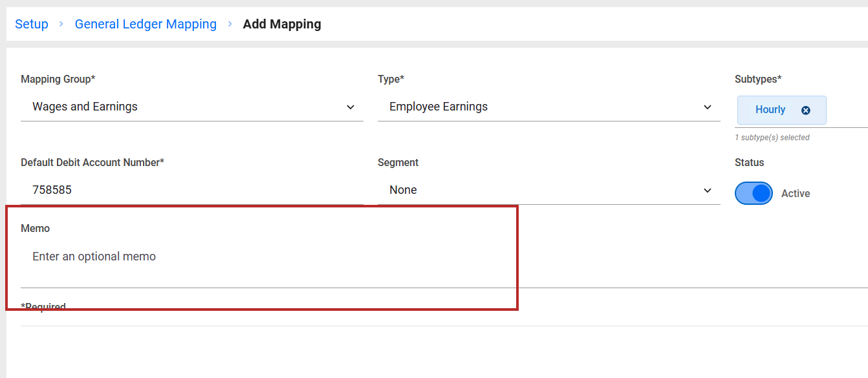Remove the Hourly subtype chip

[805, 110]
